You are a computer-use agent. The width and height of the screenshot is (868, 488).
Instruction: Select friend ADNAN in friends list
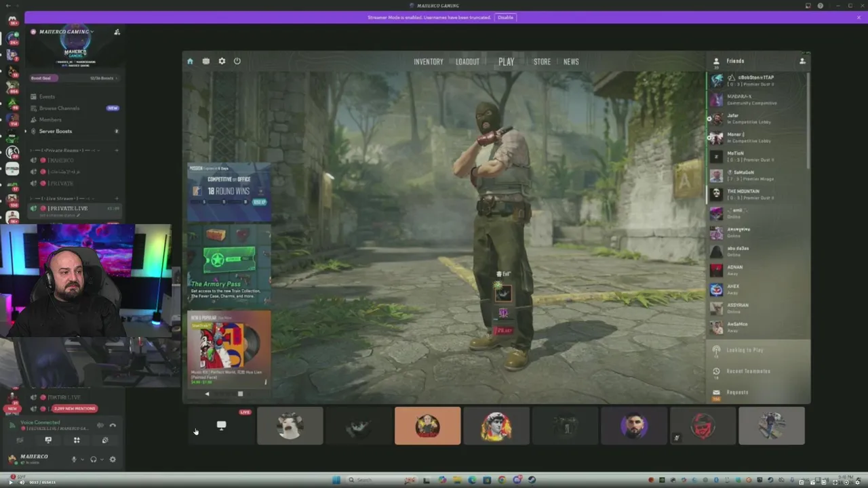[x=757, y=270]
